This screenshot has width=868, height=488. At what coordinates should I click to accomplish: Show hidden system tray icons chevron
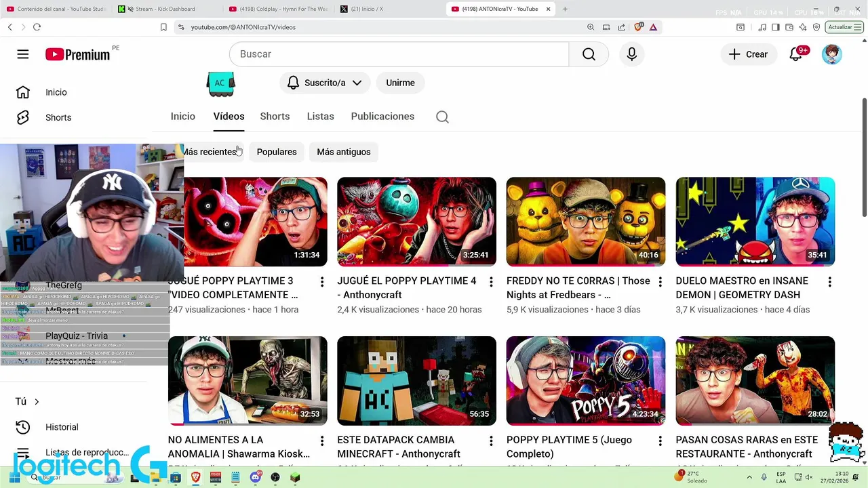point(749,477)
